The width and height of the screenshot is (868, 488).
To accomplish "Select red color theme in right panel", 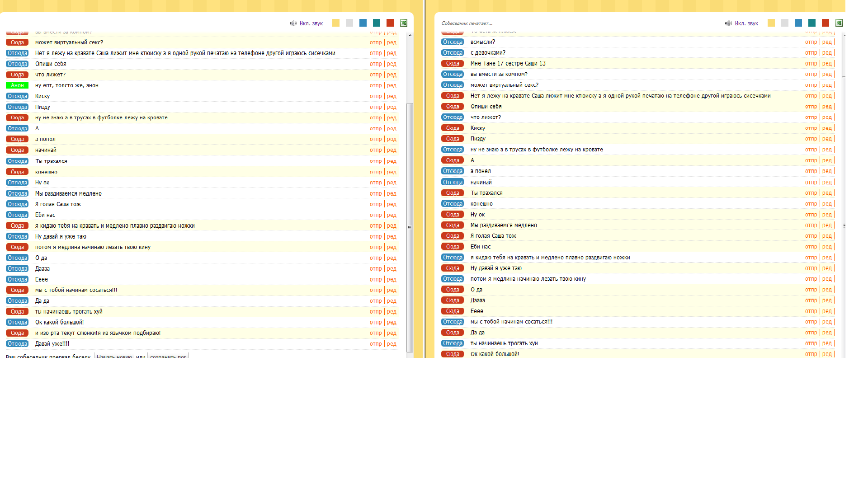I will pos(826,23).
